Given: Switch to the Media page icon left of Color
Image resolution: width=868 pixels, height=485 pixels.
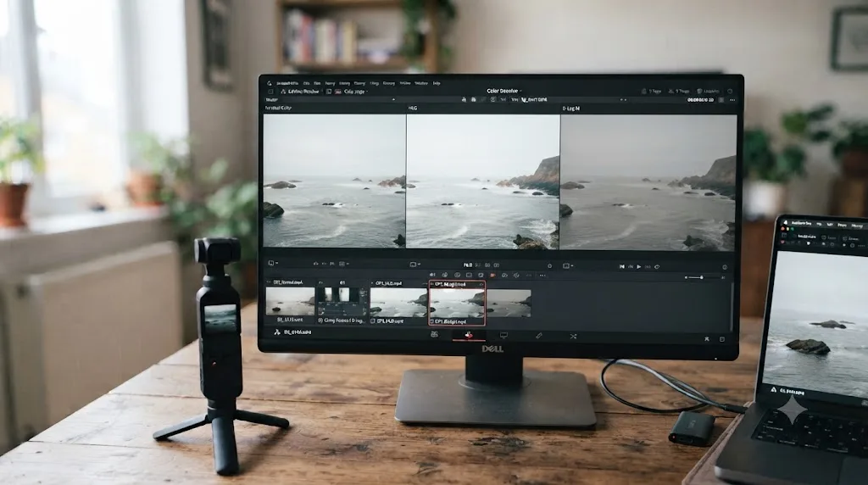Looking at the screenshot, I should click(434, 334).
